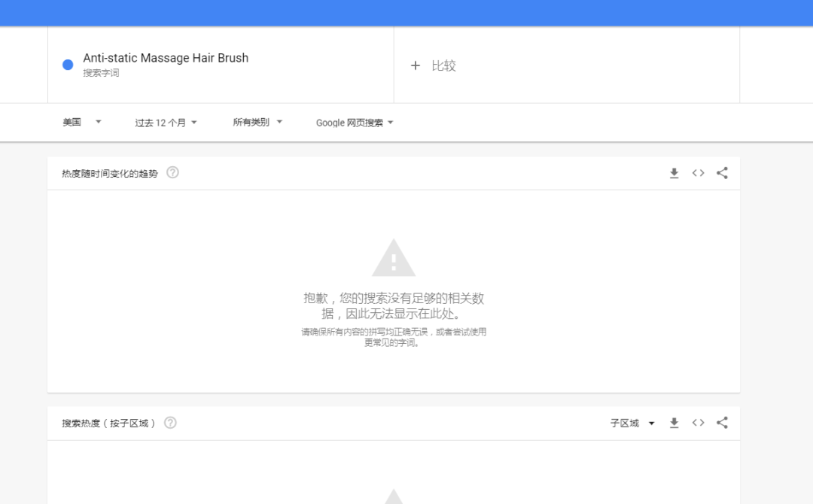
Task: Click the 搜索字词 label under the term
Action: point(101,73)
